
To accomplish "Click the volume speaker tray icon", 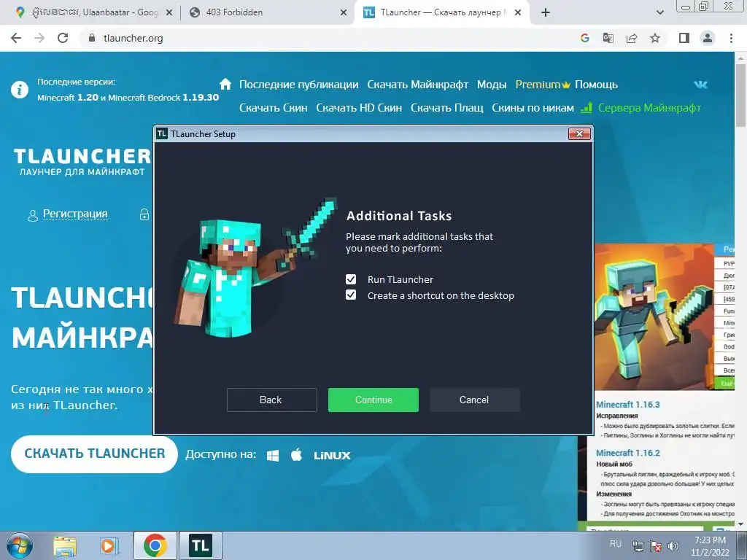I will (x=673, y=546).
